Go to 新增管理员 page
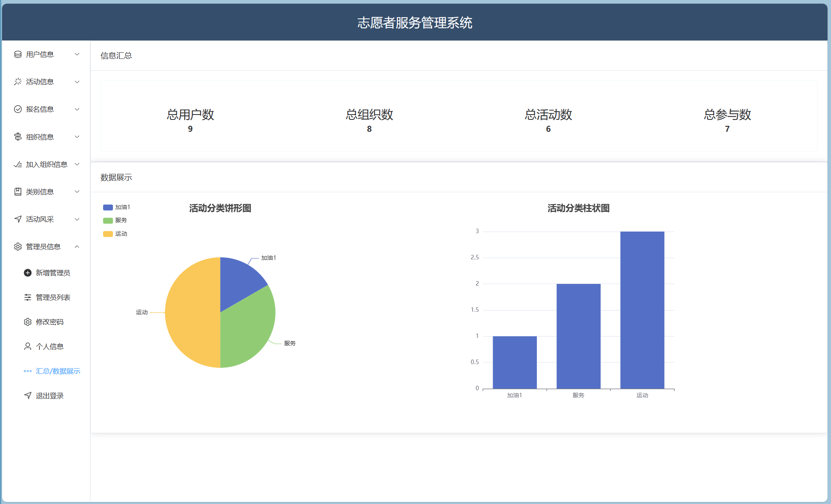 coord(46,273)
